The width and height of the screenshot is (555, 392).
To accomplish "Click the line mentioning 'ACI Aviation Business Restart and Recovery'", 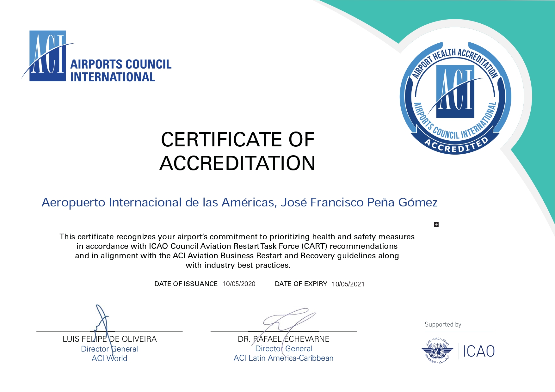I will point(237,255).
